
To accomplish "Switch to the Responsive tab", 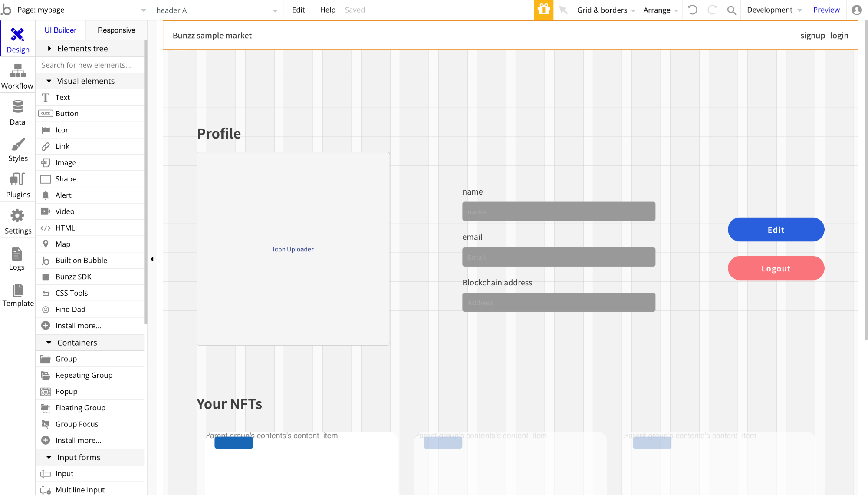I will [x=116, y=30].
